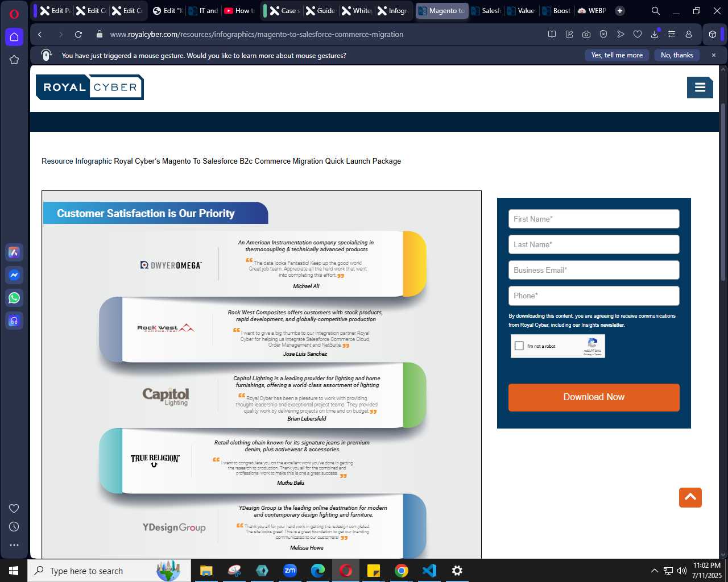Open Microsoft Edge from taskbar
The image size is (728, 582).
[x=318, y=571]
